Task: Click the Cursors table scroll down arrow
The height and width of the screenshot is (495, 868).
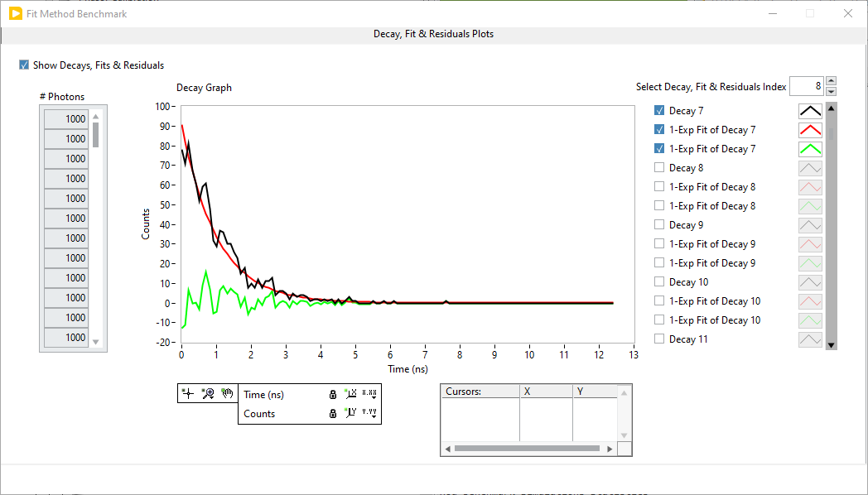Action: click(x=624, y=435)
